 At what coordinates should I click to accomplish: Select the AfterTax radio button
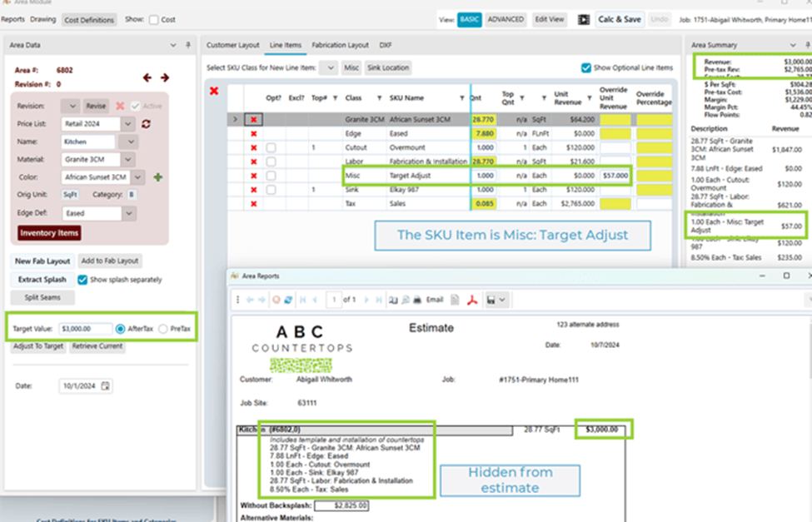point(120,329)
